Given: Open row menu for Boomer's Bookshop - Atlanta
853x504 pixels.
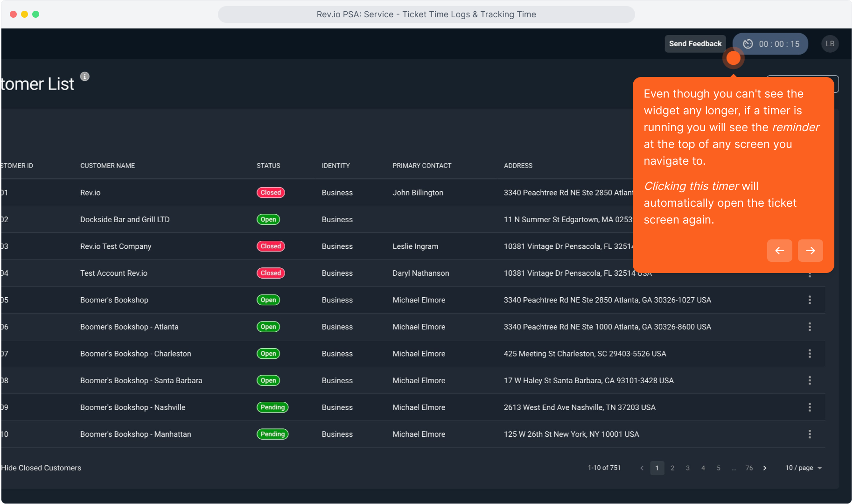Looking at the screenshot, I should point(810,327).
